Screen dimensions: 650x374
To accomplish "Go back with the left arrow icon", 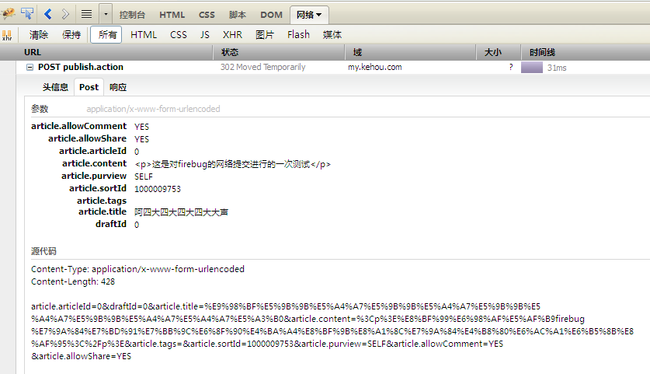I will click(48, 14).
